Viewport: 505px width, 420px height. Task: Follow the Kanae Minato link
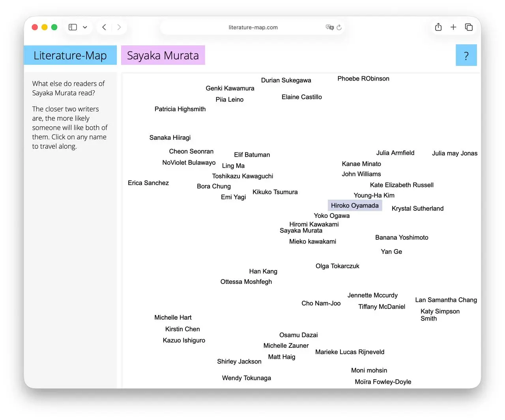coord(361,164)
